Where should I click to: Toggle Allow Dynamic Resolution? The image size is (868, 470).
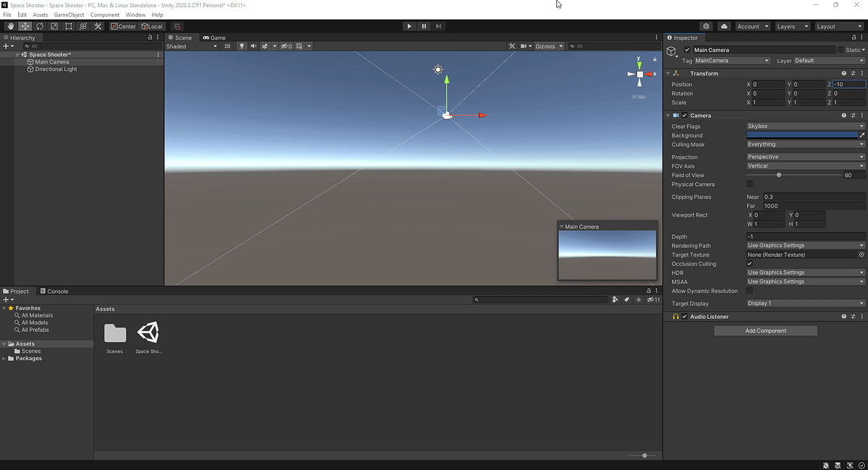pos(750,291)
